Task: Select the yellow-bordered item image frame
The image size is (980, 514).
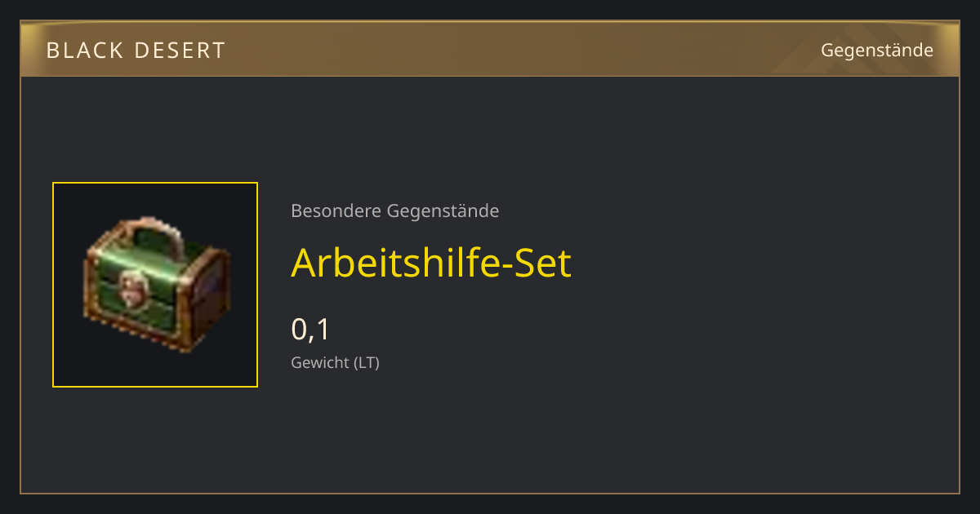Action: [155, 285]
